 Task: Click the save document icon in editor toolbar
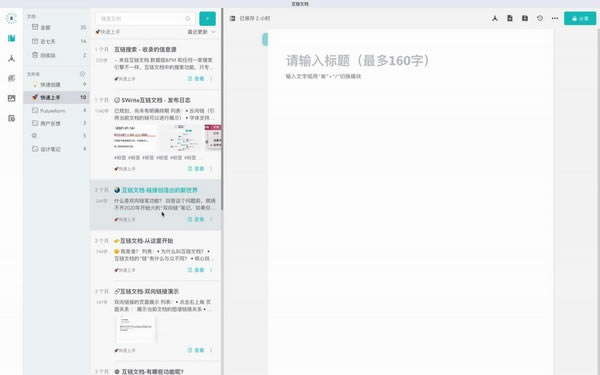point(525,18)
